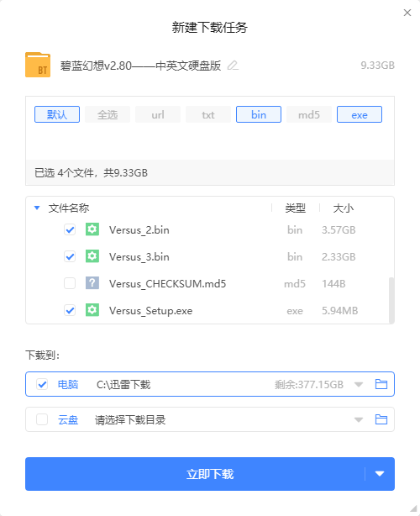Screen dimensions: 420x516
Task: Click the file list scrollbar thumb
Action: click(391, 300)
